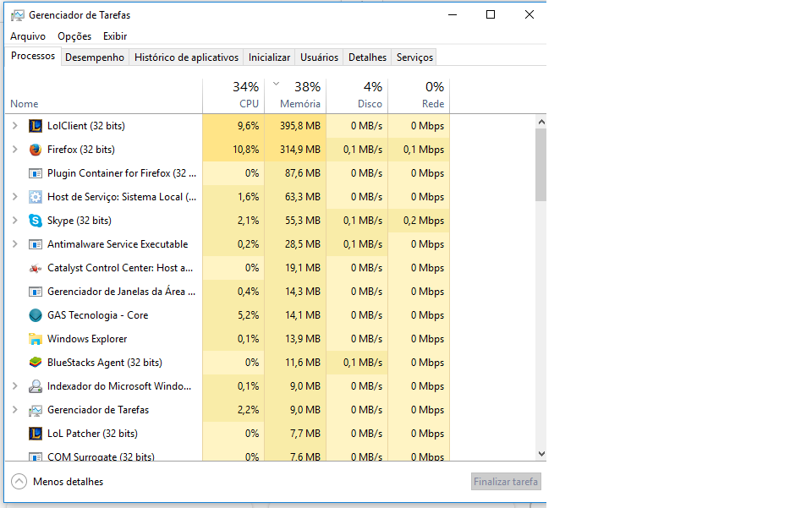Click the scrollbar down arrow
The image size is (812, 508).
(x=541, y=454)
